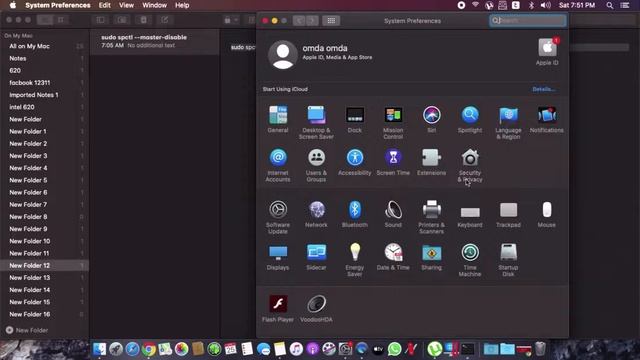Open System Preferences app menu
The image size is (640, 360).
tap(58, 5)
